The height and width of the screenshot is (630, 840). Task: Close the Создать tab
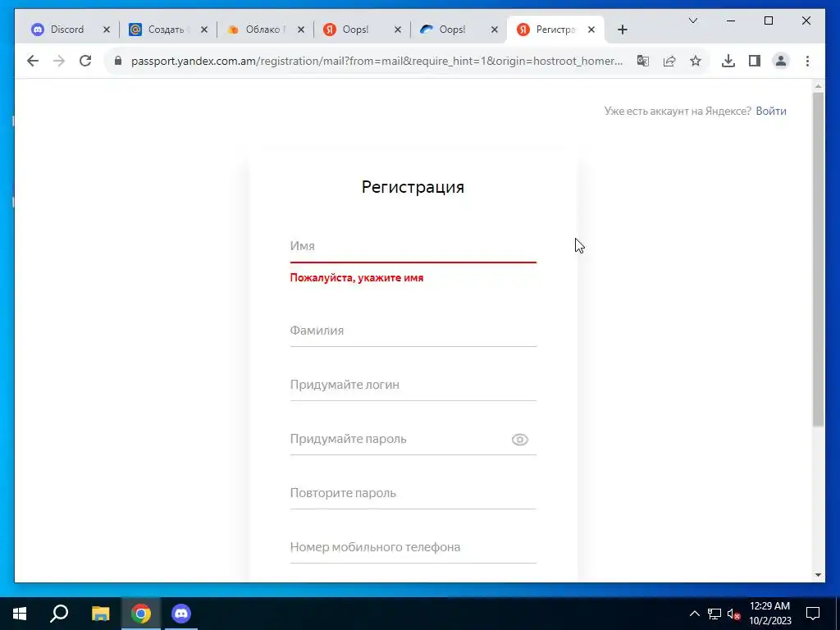pyautogui.click(x=204, y=30)
